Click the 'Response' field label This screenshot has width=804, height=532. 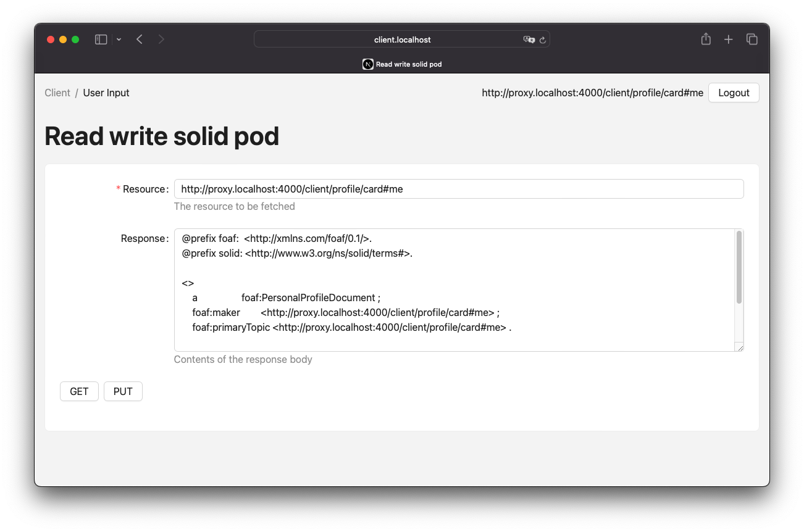(143, 238)
